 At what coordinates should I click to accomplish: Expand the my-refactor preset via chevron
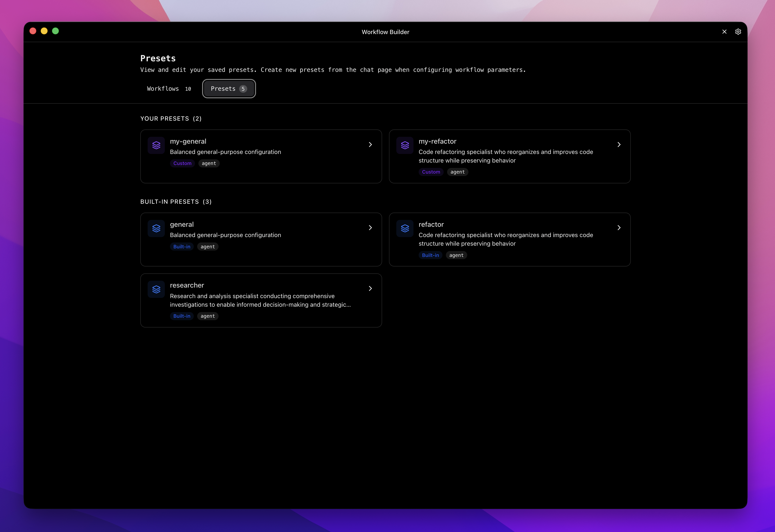click(x=619, y=145)
